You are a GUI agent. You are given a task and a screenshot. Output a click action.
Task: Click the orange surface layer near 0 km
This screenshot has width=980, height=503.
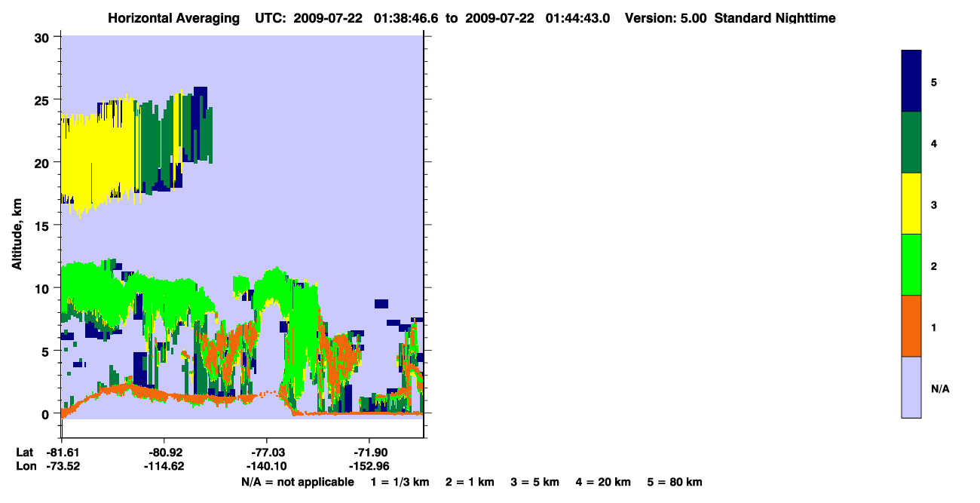tap(358, 413)
